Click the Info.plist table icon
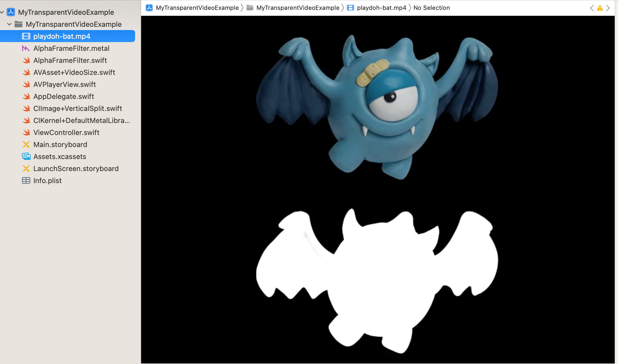The width and height of the screenshot is (618, 364). pyautogui.click(x=26, y=181)
